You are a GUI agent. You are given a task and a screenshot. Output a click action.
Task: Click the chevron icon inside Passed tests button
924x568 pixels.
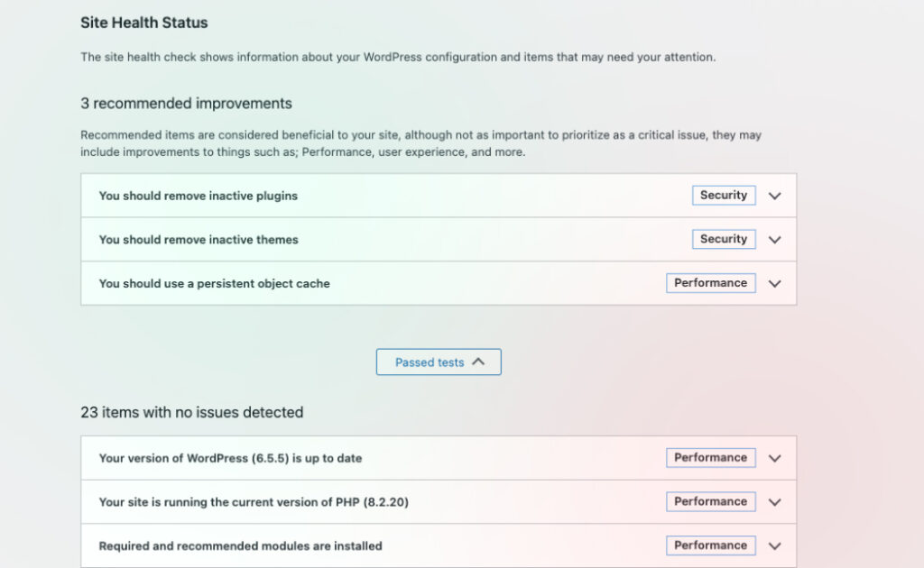coord(476,361)
